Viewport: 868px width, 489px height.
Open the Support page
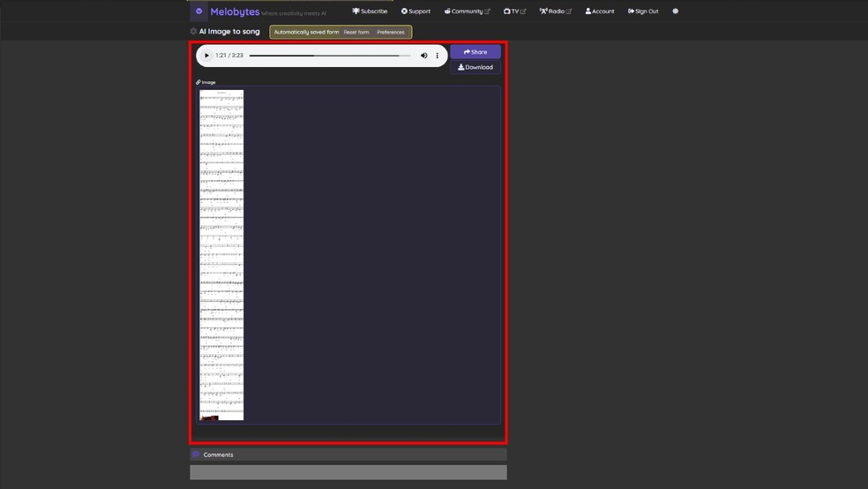coord(415,11)
